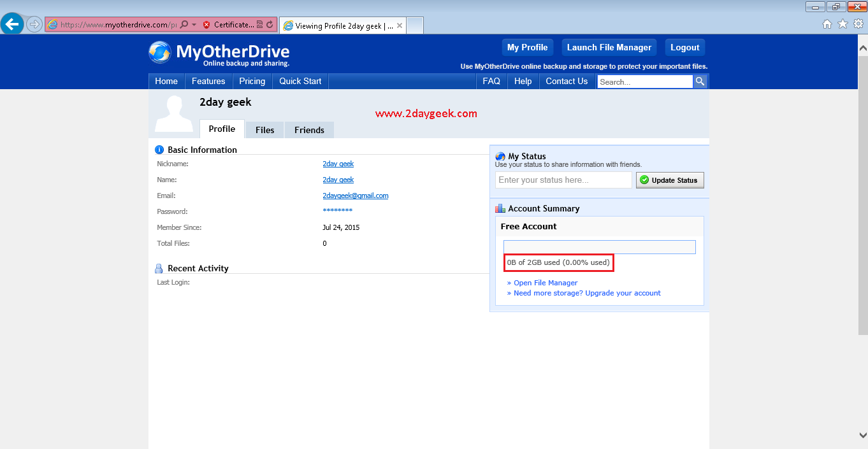This screenshot has width=868, height=449.
Task: Click the red certificate error shield icon
Action: tap(206, 25)
